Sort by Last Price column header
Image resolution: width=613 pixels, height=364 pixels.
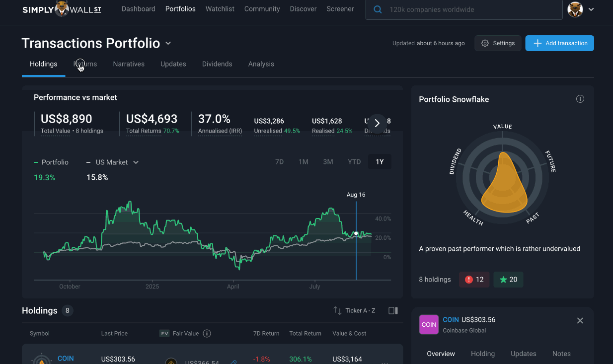[x=114, y=333]
